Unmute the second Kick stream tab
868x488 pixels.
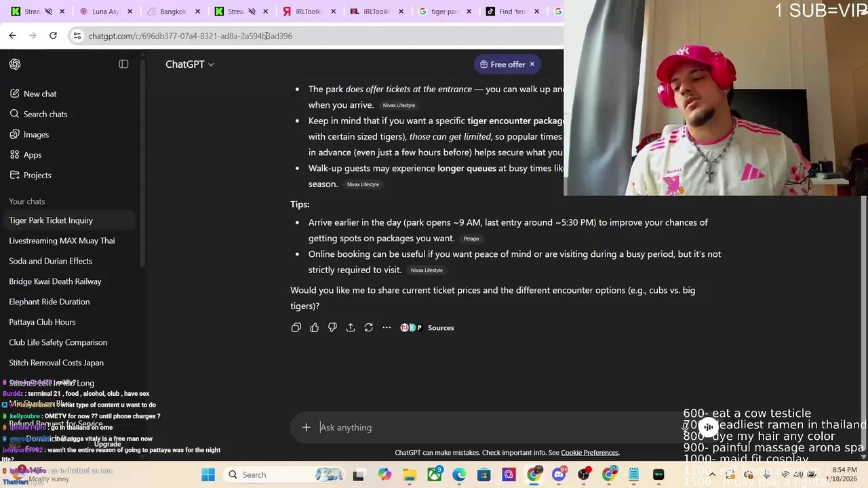point(252,12)
